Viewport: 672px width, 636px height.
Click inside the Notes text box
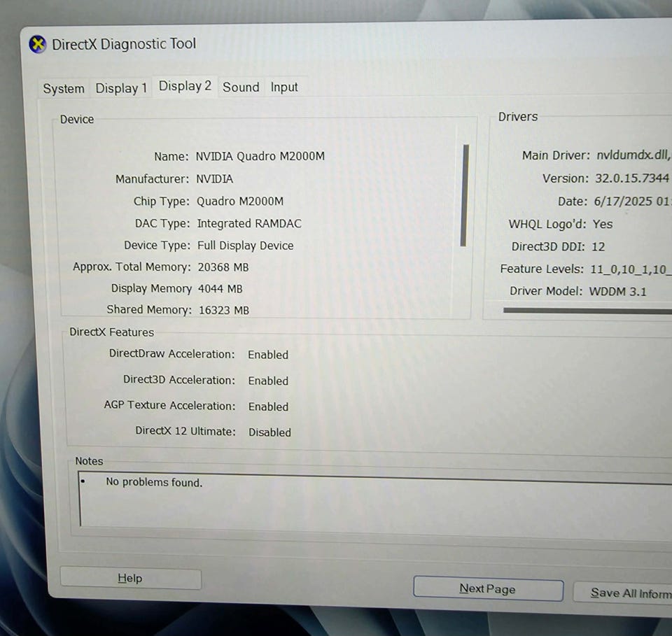pos(375,500)
